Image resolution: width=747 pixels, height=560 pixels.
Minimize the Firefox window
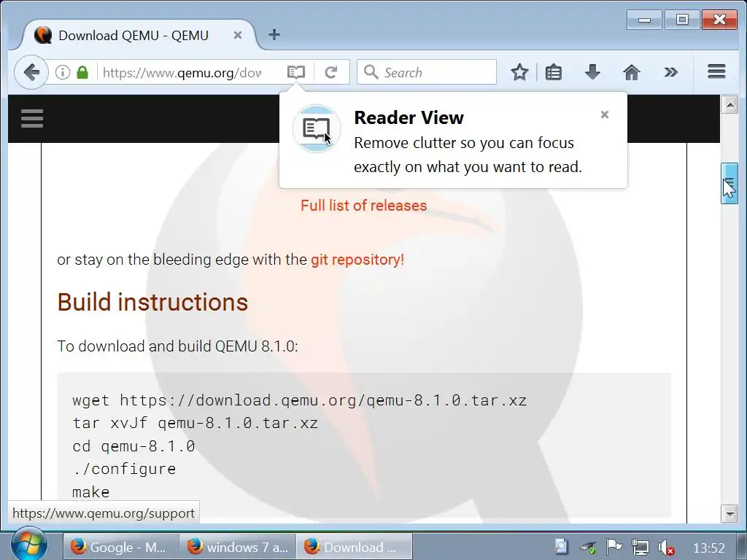(644, 20)
